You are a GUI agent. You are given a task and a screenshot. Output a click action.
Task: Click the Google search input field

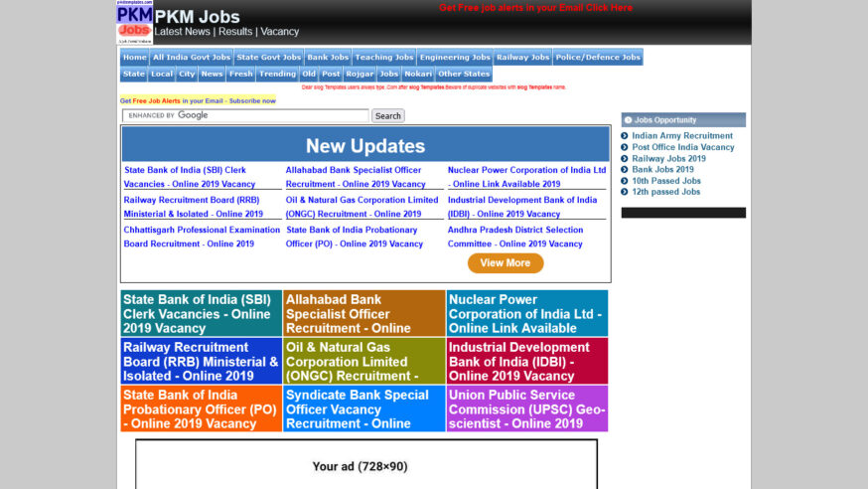pos(245,115)
